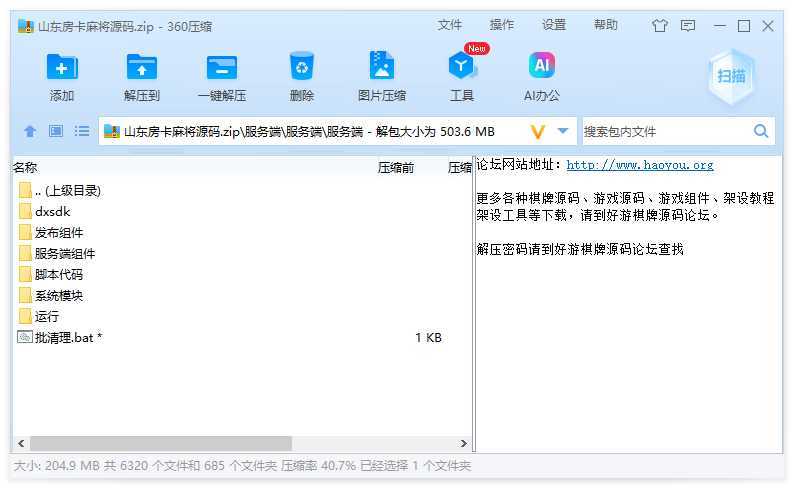Image resolution: width=794 pixels, height=488 pixels.
Task: Click the 360压缩 app icon in the title bar
Action: click(x=25, y=26)
